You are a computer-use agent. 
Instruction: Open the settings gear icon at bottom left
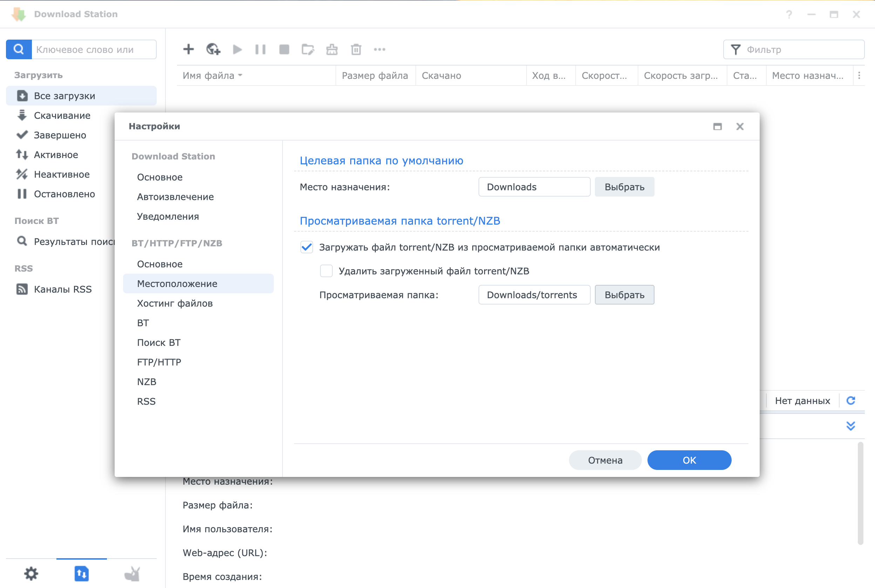[x=31, y=573]
